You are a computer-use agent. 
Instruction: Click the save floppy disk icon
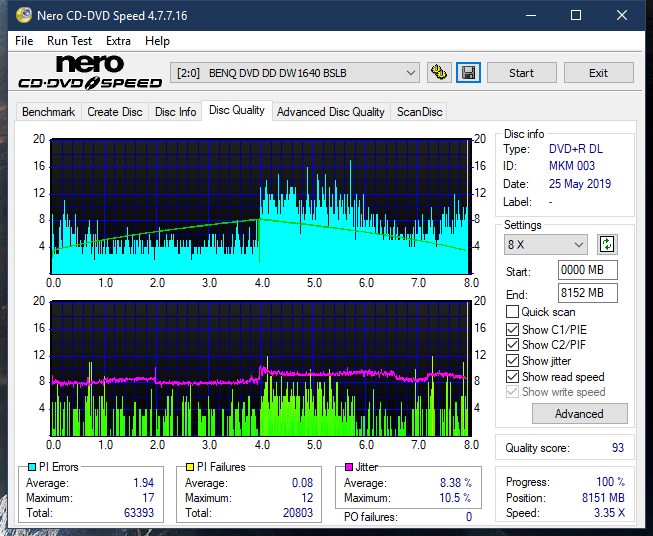[469, 73]
